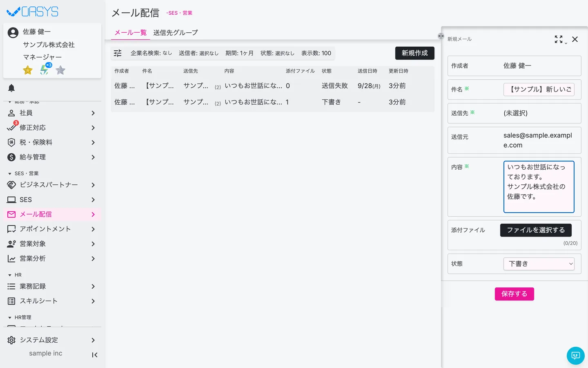Click the 件名 input field
The height and width of the screenshot is (368, 588).
pos(539,90)
